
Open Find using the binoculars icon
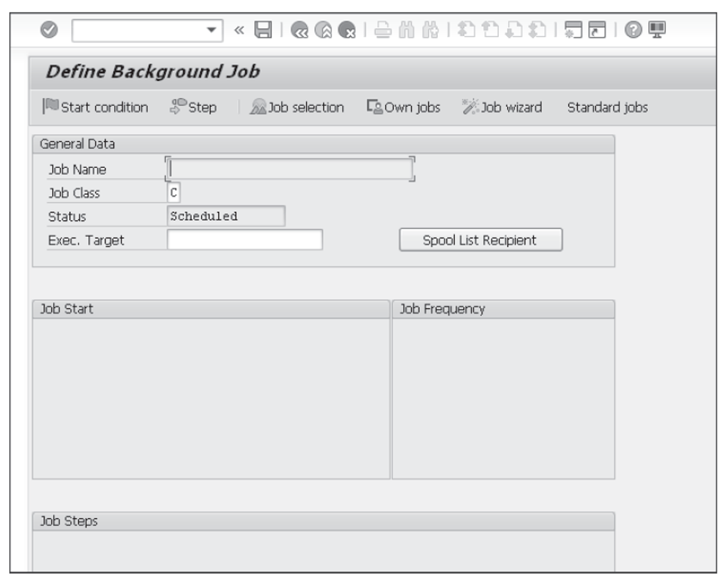[x=407, y=30]
